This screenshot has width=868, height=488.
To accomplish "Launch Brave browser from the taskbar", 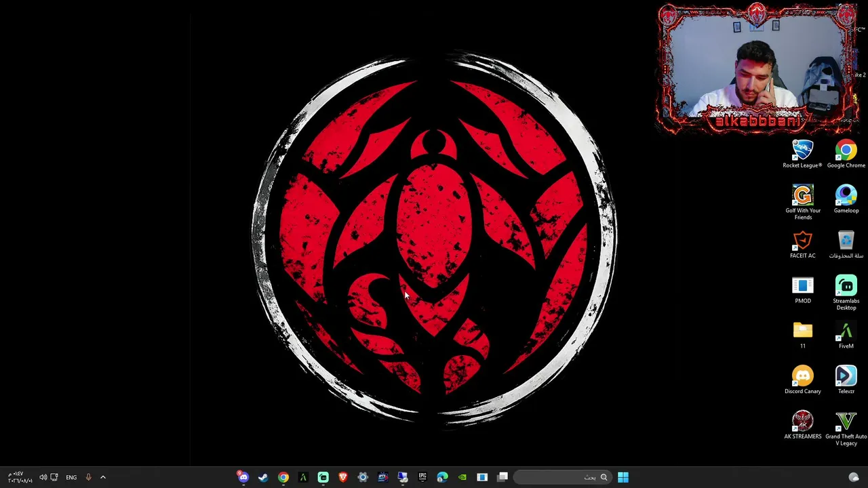I will point(342,477).
